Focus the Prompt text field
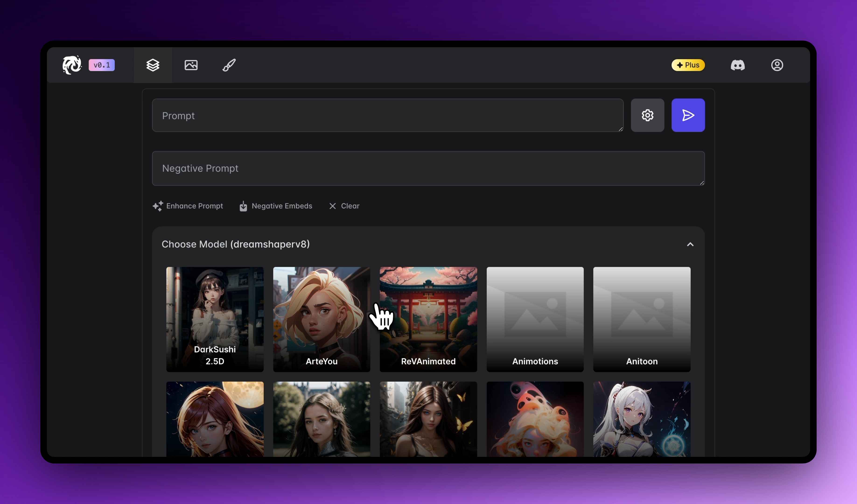Image resolution: width=857 pixels, height=504 pixels. 387,116
